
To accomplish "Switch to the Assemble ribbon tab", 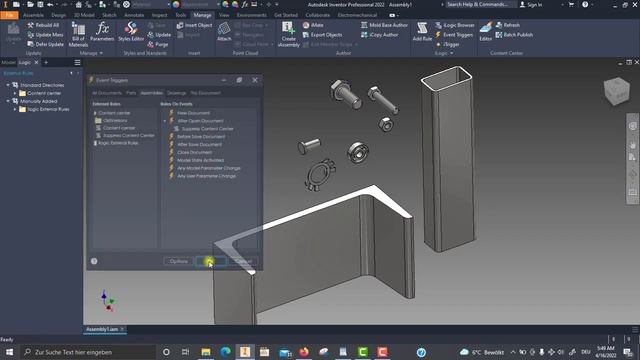I will click(x=33, y=15).
